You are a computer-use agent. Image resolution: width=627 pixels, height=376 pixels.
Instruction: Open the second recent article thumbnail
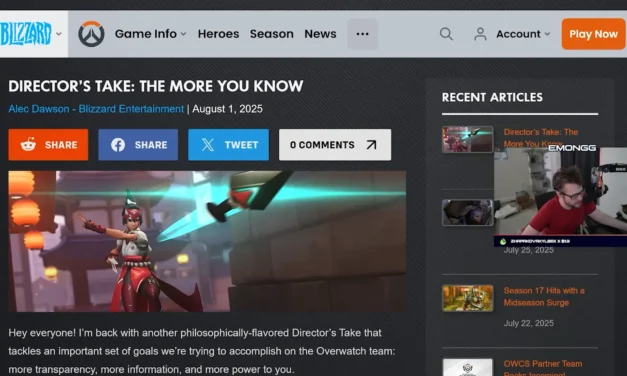pyautogui.click(x=467, y=213)
